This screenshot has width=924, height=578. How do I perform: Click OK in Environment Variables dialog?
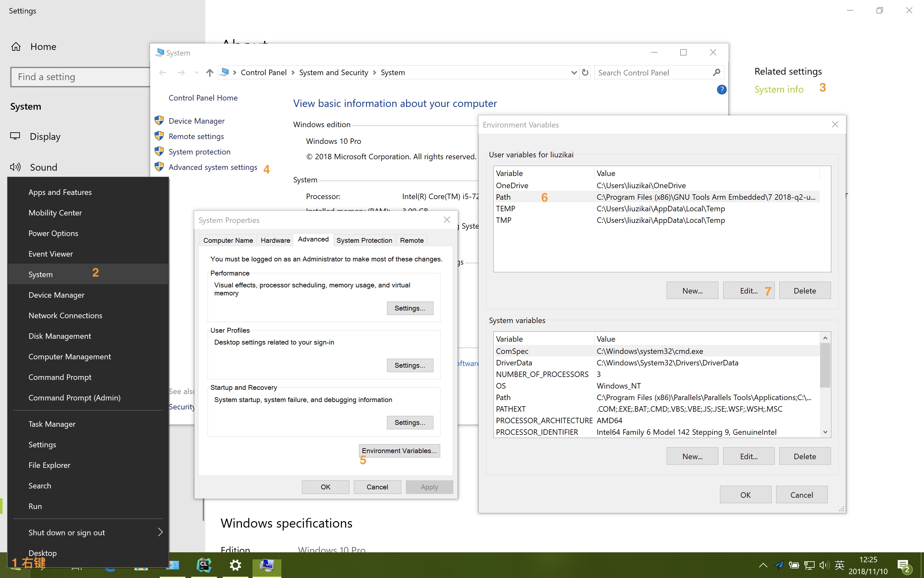coord(745,495)
